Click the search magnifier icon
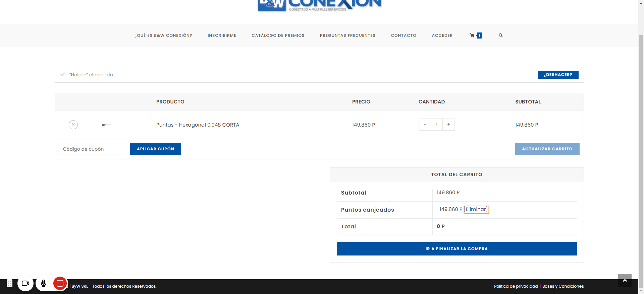This screenshot has height=294, width=644. tap(500, 35)
